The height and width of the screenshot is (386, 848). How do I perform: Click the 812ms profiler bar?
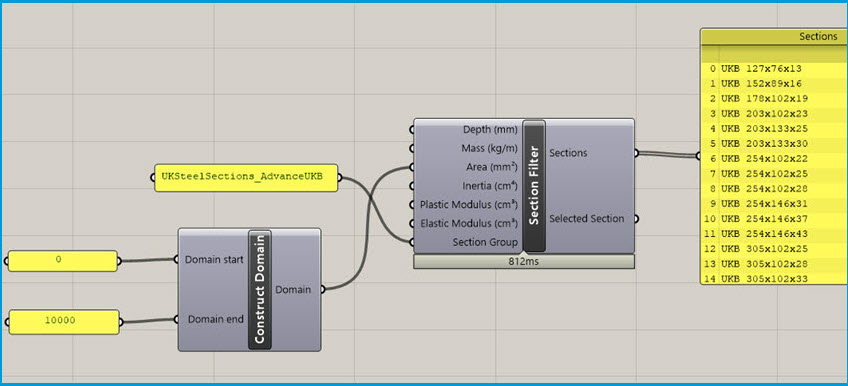524,262
